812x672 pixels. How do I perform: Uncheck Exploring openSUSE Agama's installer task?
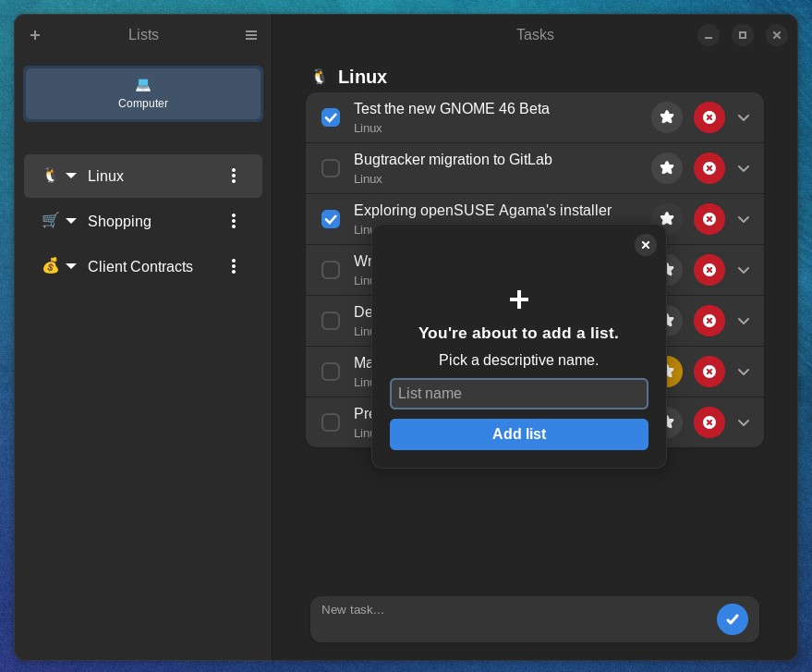(x=331, y=219)
